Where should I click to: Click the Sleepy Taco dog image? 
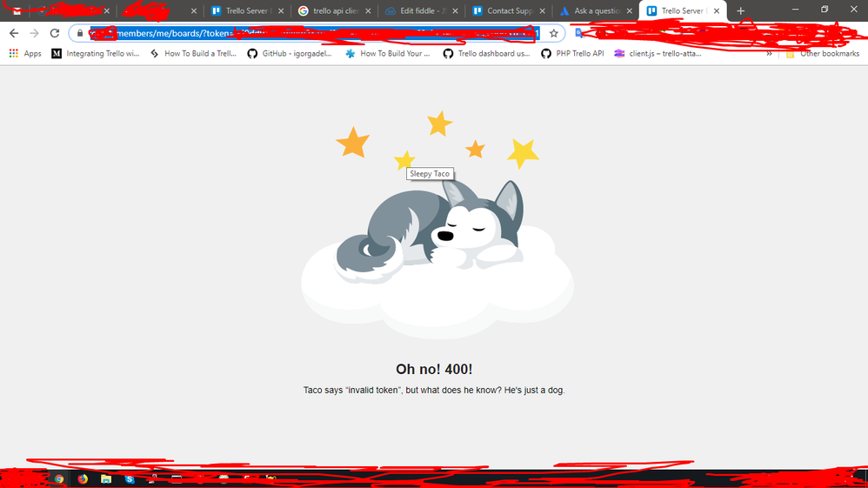(437, 224)
